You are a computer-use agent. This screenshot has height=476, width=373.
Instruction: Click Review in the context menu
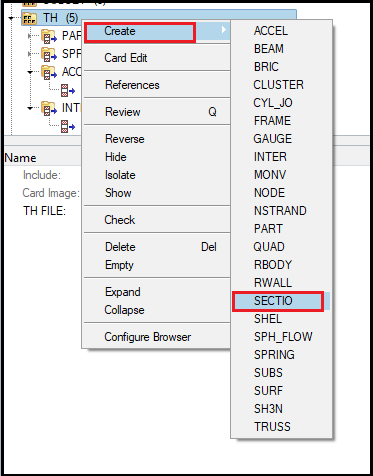(123, 112)
